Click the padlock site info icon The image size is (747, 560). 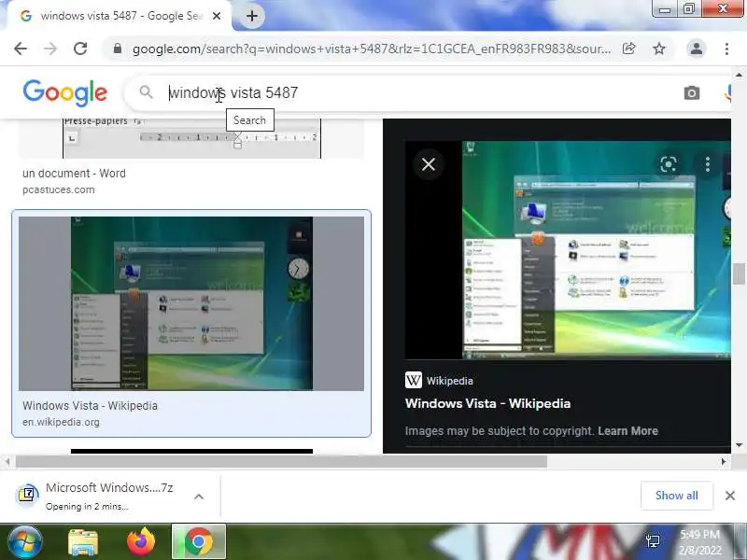[118, 49]
